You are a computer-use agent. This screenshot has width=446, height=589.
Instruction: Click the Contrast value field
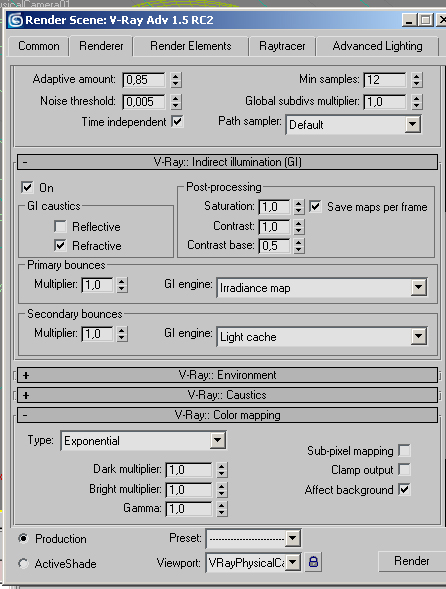click(274, 227)
